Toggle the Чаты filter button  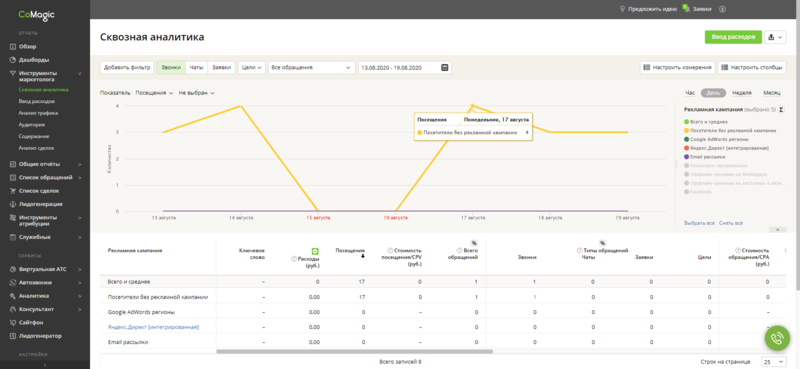click(x=196, y=67)
